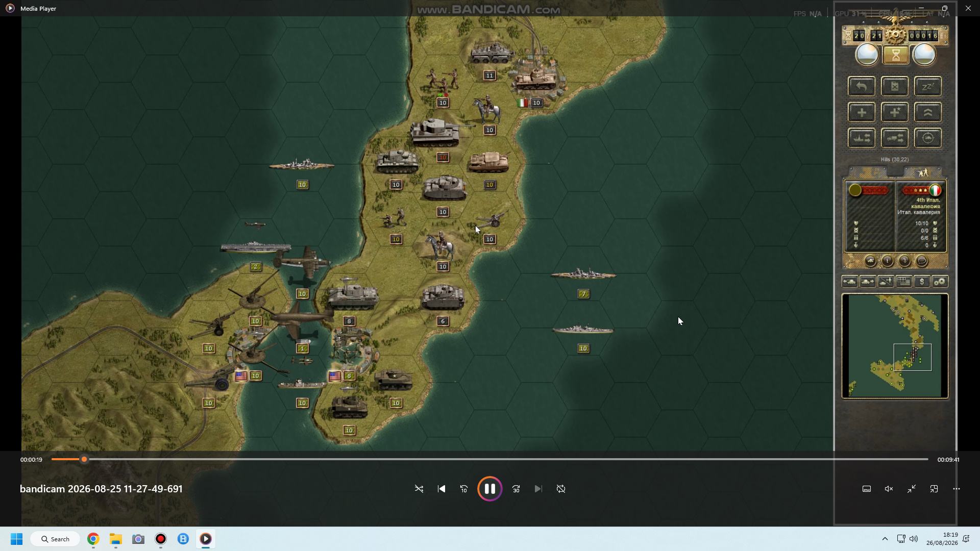Click the truck Mount transport swap button
Screen dimensions: 980x551
[x=895, y=138]
